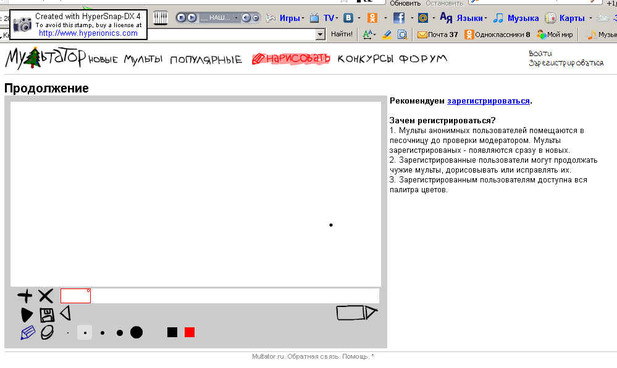The image size is (617, 368).
Task: Add a new frame with plus icon
Action: (25, 296)
